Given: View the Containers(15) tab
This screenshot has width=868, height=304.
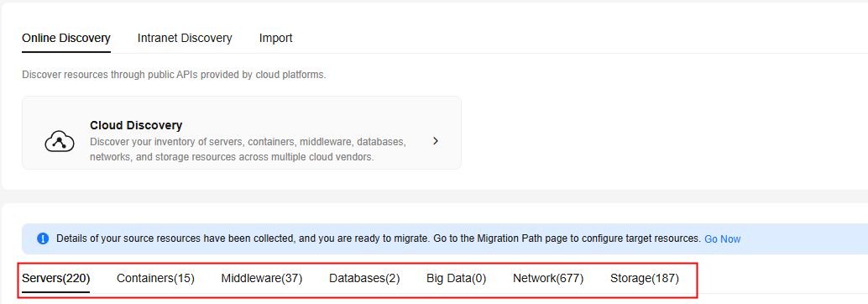Looking at the screenshot, I should (155, 278).
